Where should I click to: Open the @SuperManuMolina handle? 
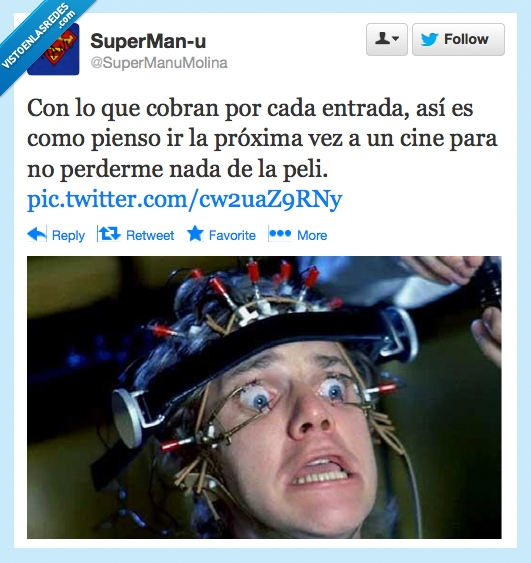click(159, 62)
